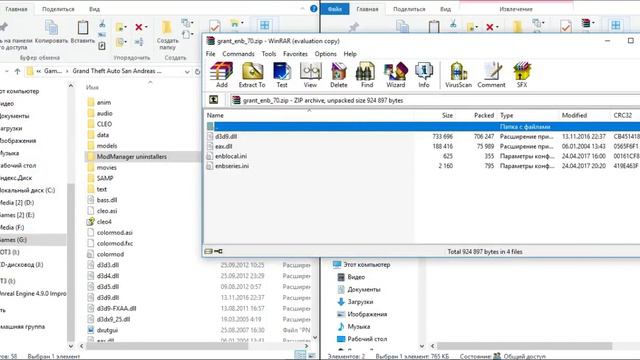Click the Cut scissors in right Explorer ribbon
The width and height of the screenshot is (640, 360).
coord(453,24)
